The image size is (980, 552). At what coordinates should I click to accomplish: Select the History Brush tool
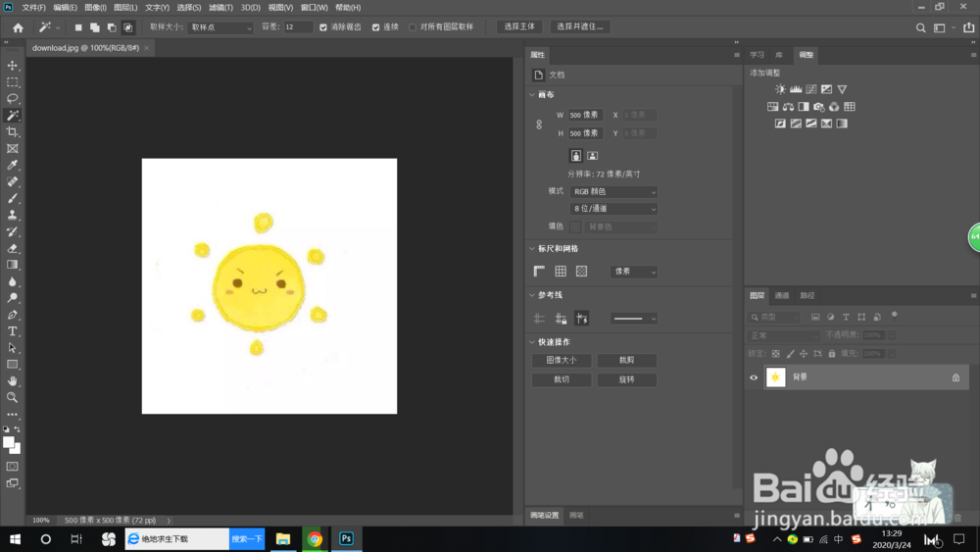coord(12,231)
